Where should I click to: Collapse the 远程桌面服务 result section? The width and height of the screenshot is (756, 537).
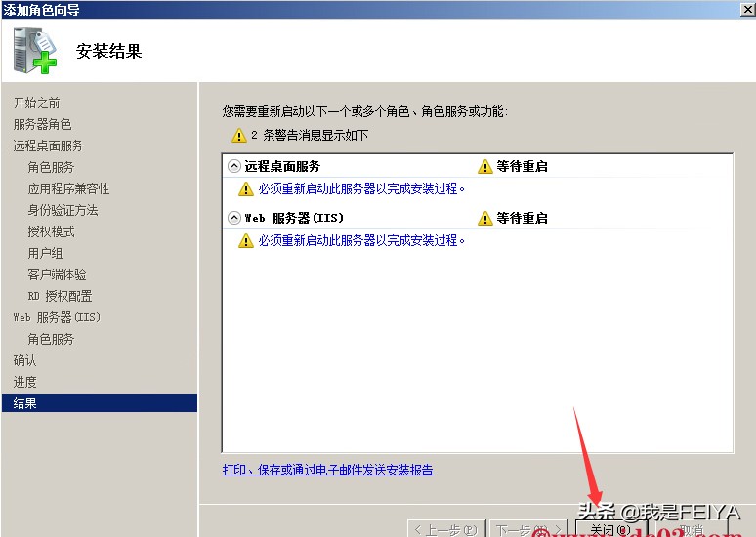click(x=233, y=166)
